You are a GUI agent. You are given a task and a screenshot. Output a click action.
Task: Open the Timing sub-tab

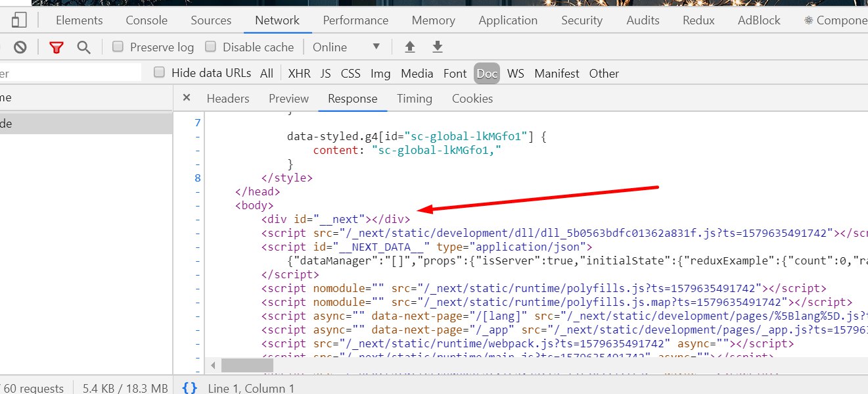pyautogui.click(x=415, y=98)
